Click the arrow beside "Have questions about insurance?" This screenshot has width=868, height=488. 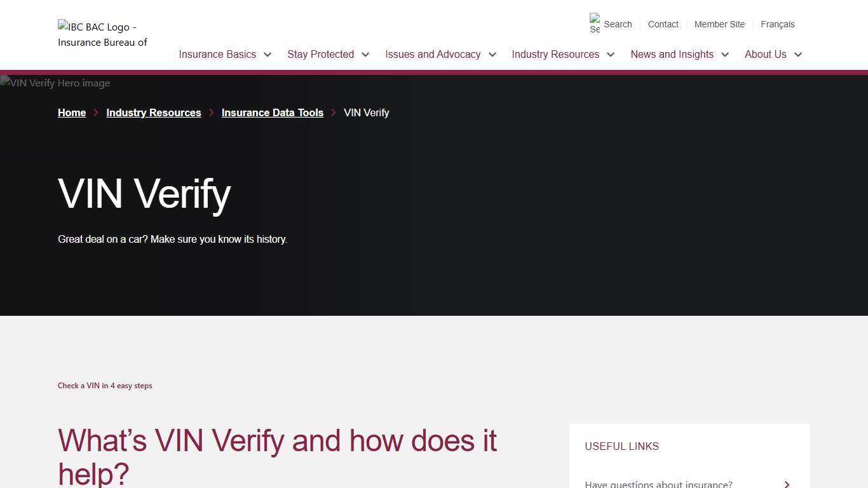click(787, 484)
